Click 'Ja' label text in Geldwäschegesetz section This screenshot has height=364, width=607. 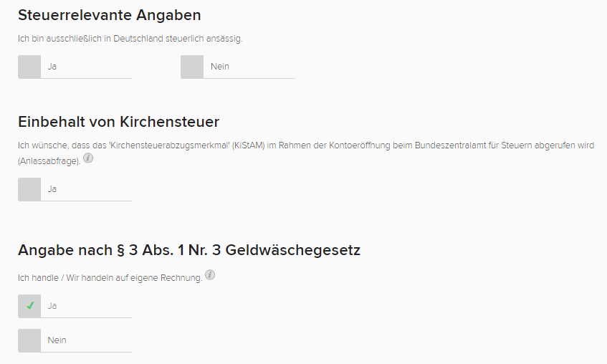(x=52, y=305)
